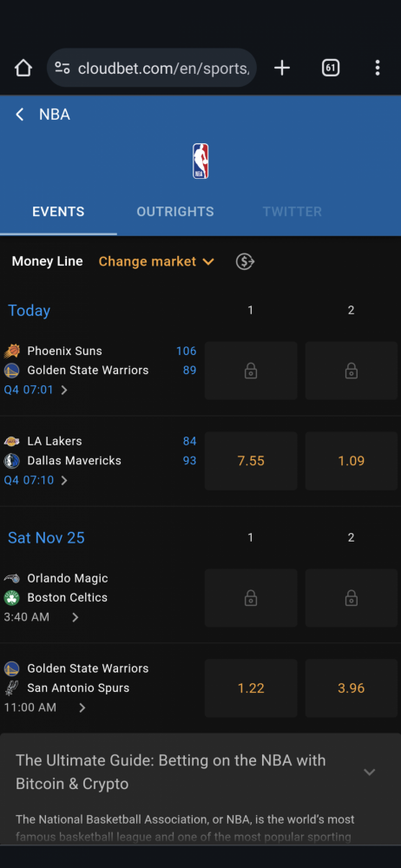Viewport: 401px width, 868px height.
Task: Tap the browser home icon
Action: coord(23,68)
